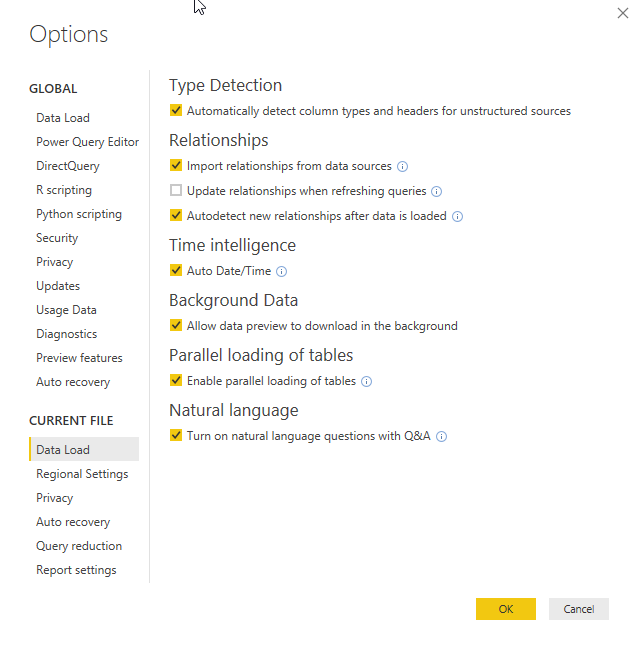The height and width of the screenshot is (649, 639).
Task: Open Report settings for current file
Action: [76, 570]
